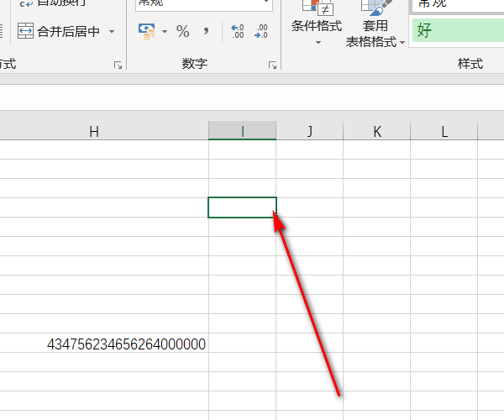
Task: Select column I header
Action: pyautogui.click(x=243, y=131)
